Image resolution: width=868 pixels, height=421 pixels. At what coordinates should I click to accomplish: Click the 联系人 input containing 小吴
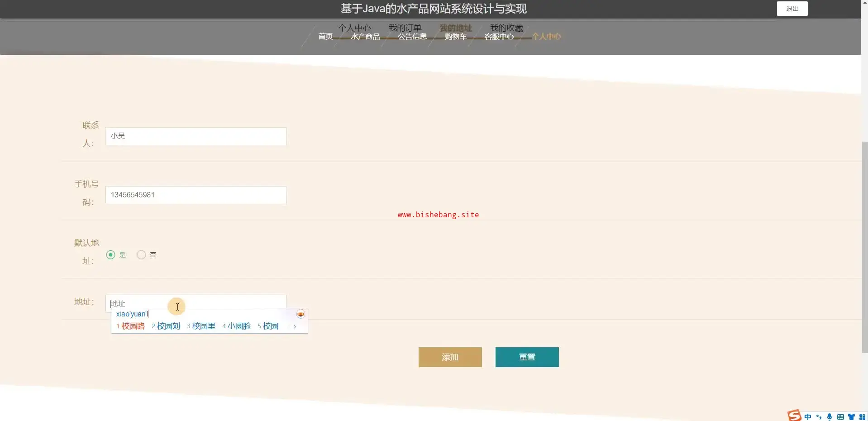point(196,136)
